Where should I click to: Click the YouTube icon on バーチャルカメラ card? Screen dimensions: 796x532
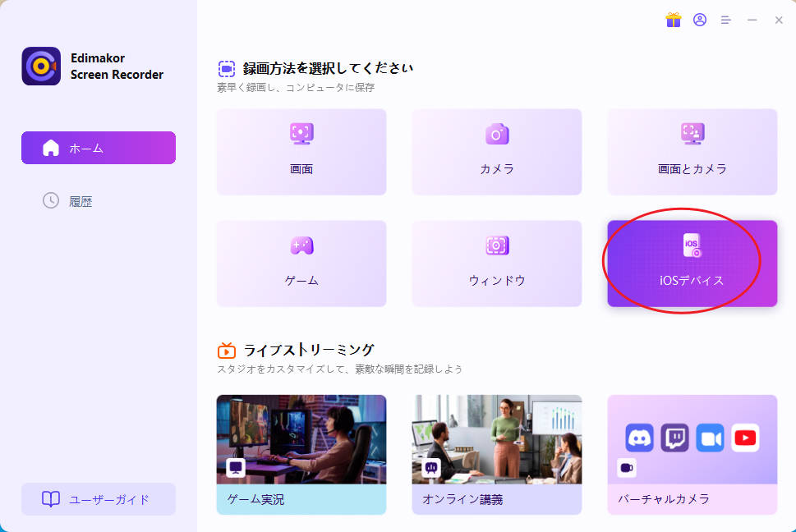tap(746, 438)
